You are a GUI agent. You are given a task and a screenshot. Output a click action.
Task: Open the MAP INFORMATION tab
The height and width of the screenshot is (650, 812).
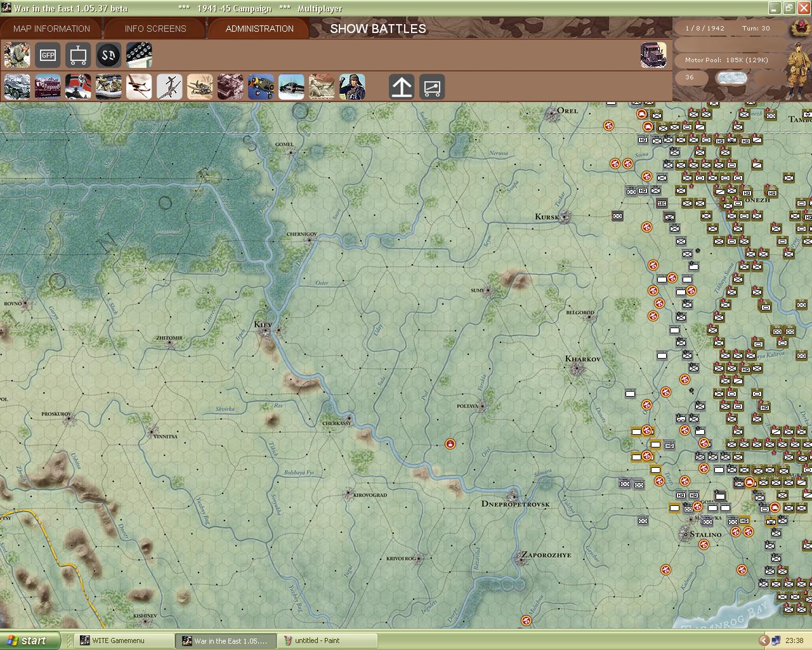point(51,29)
